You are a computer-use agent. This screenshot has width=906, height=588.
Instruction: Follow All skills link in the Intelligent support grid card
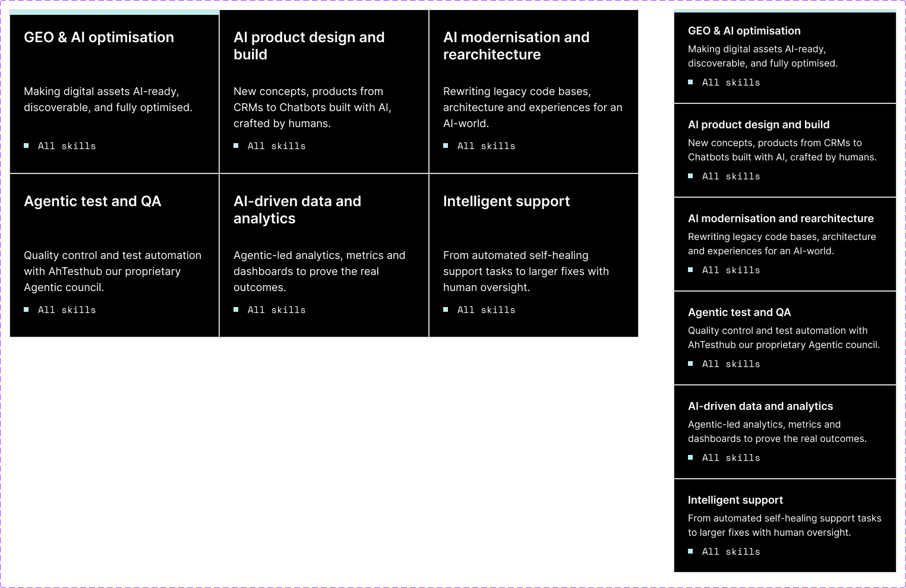(x=486, y=310)
